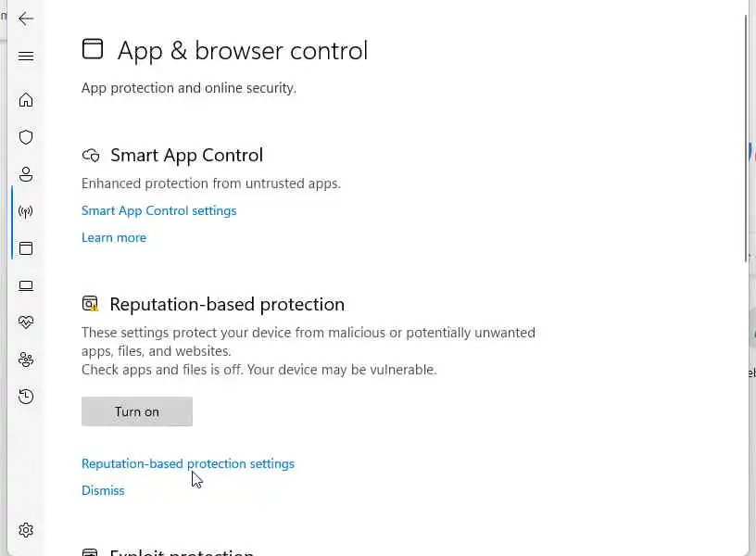Open Device security laptop icon
756x556 pixels.
(x=26, y=285)
